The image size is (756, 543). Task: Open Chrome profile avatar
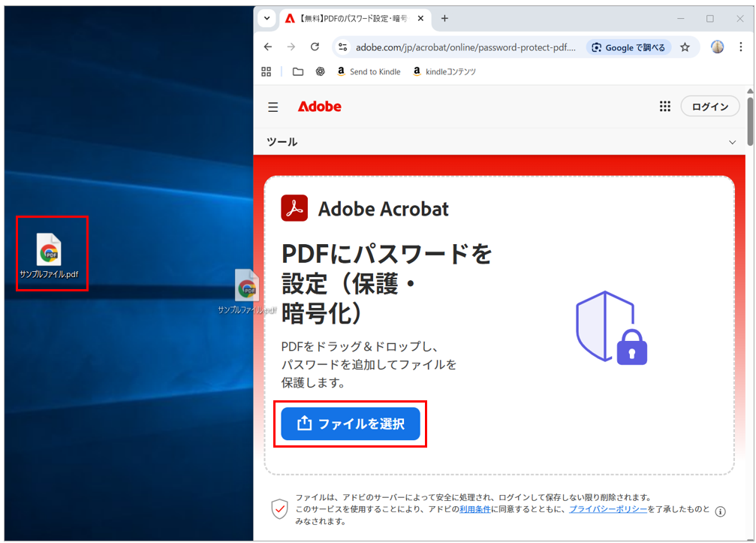[718, 47]
